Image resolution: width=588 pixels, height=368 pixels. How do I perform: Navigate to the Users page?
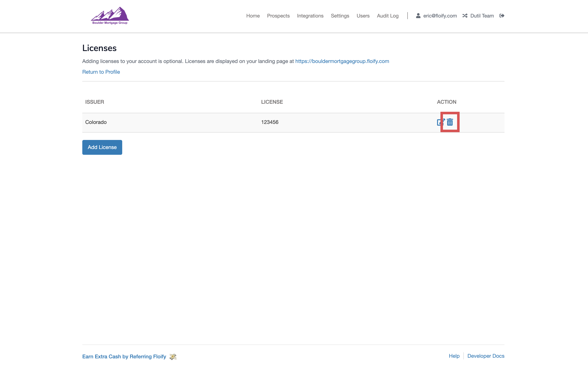[363, 16]
